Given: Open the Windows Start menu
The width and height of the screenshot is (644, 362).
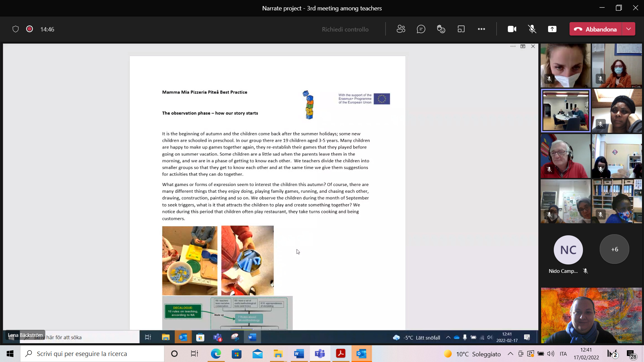Looking at the screenshot, I should tap(10, 354).
